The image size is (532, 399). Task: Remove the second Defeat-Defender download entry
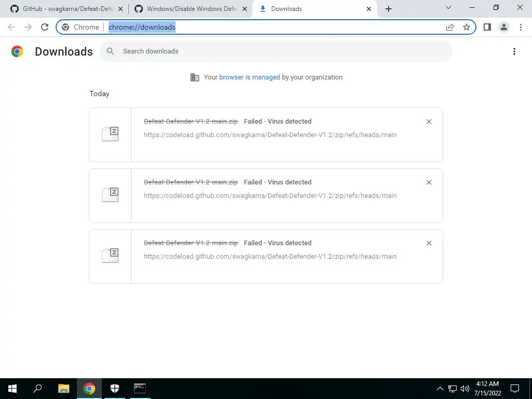click(429, 182)
